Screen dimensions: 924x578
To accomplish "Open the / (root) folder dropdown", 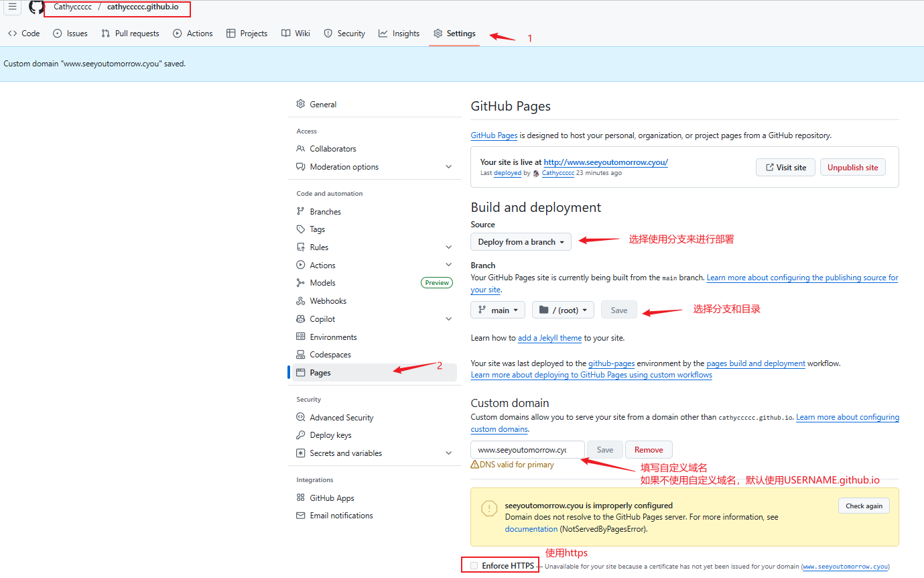I will point(563,310).
